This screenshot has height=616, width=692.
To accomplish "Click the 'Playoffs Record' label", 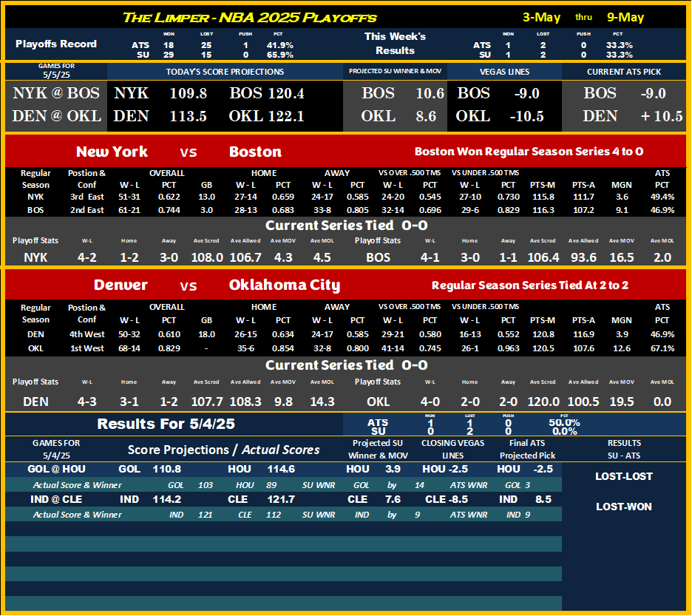I will tap(56, 44).
